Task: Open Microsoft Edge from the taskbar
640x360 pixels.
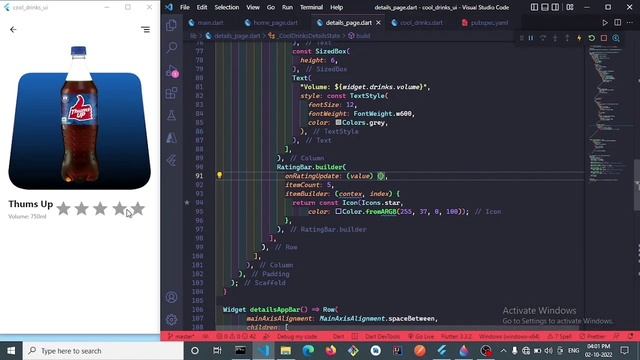Action: pyautogui.click(x=308, y=351)
